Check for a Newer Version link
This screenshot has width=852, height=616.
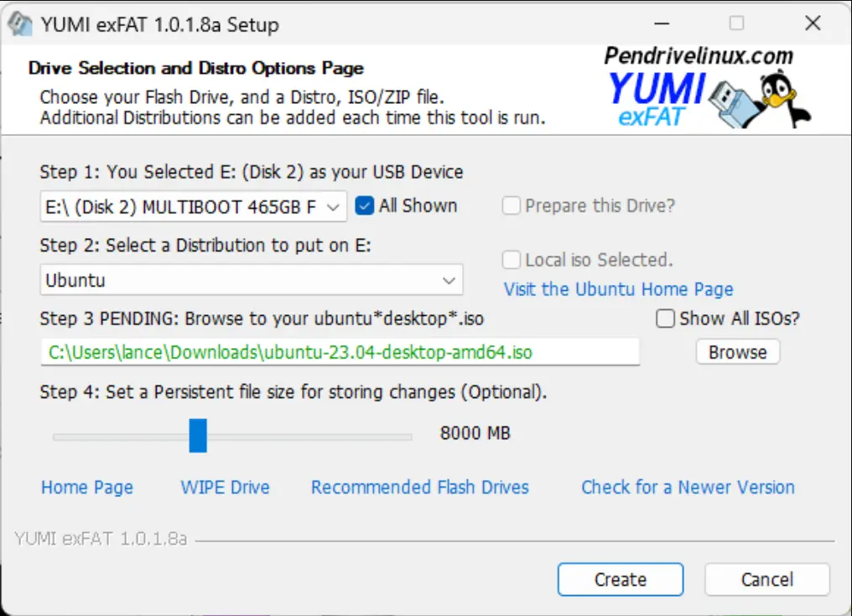[x=688, y=488]
